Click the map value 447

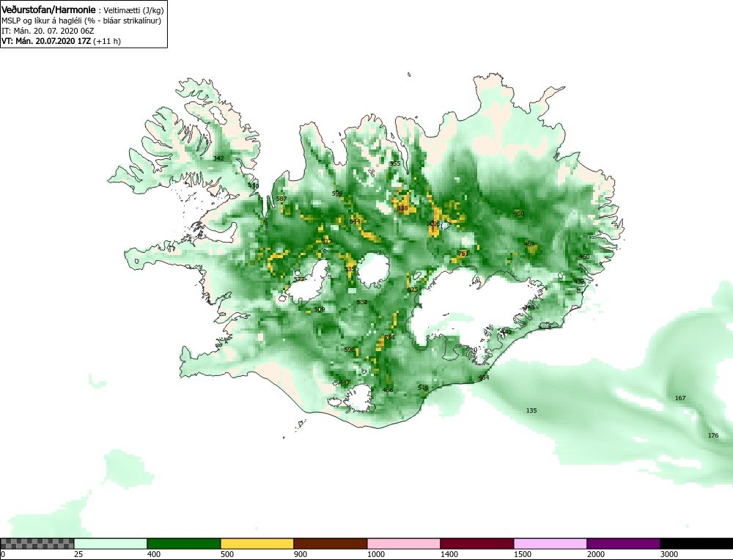coord(345,383)
